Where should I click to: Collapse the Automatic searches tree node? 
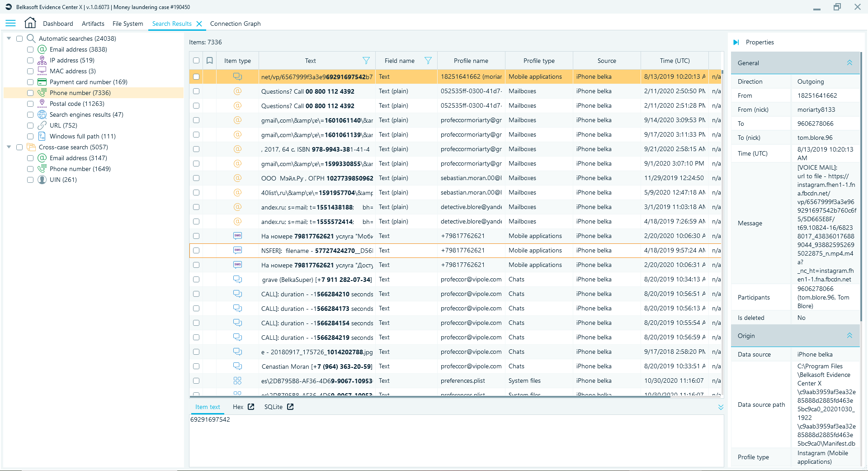pos(9,38)
